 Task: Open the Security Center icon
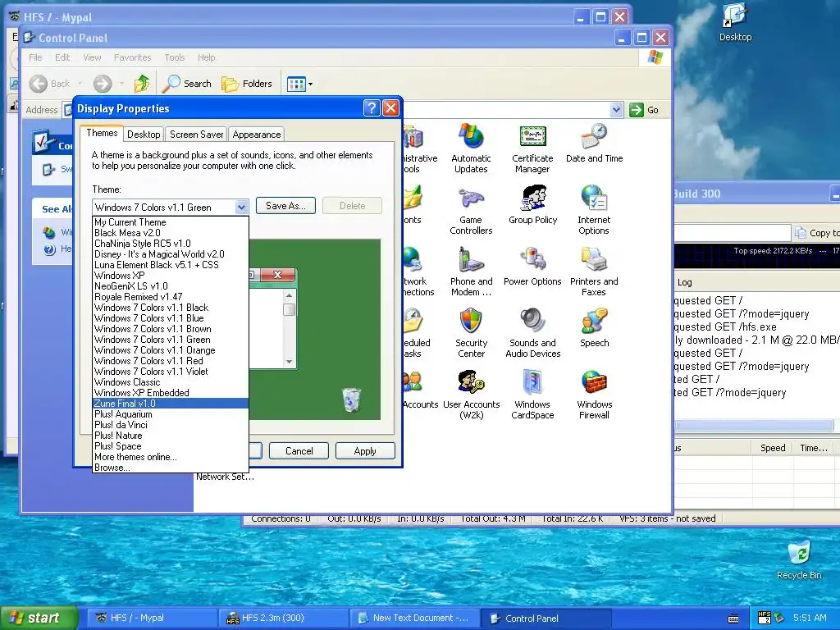[471, 333]
